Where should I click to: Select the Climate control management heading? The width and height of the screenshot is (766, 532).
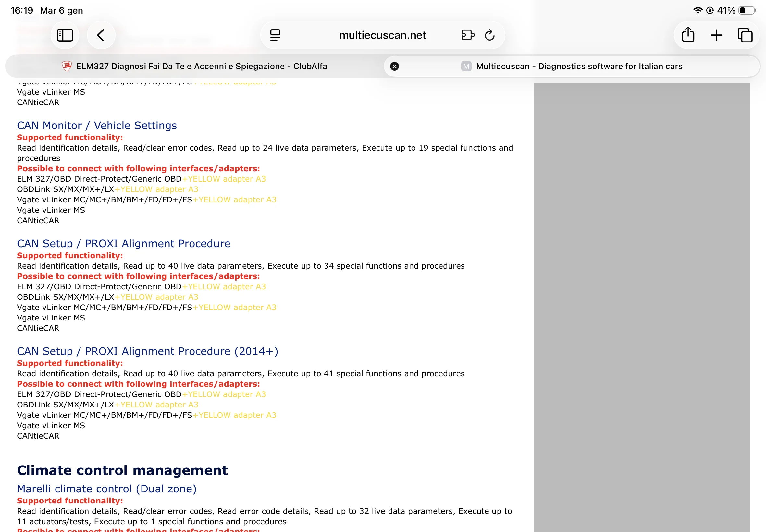tap(122, 470)
